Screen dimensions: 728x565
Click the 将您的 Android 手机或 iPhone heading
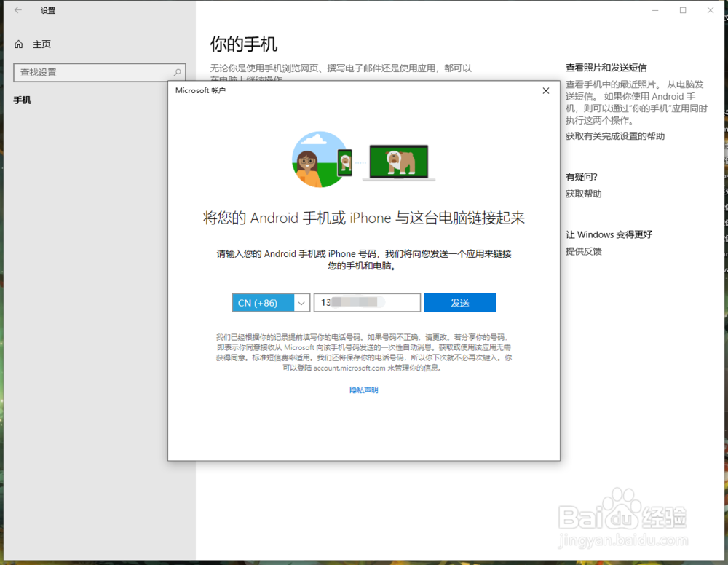[363, 218]
